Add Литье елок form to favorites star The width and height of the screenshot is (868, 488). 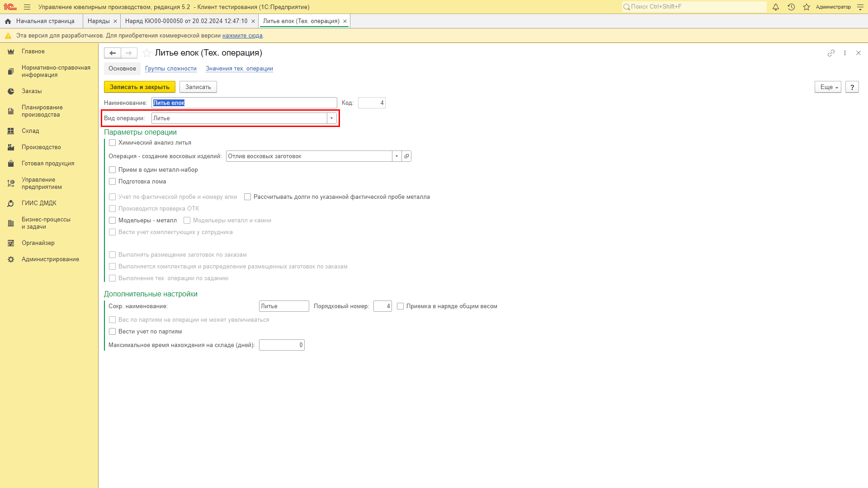coord(147,53)
